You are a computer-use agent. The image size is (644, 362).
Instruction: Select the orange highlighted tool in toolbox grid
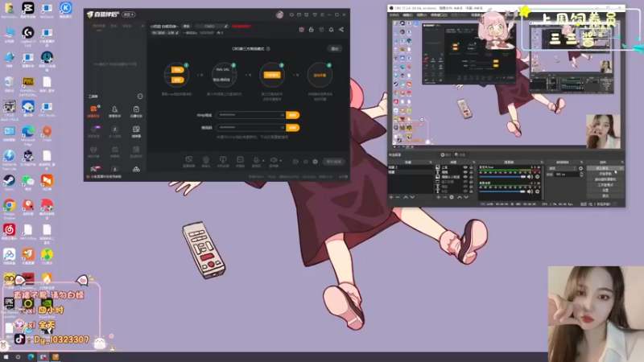point(93,110)
